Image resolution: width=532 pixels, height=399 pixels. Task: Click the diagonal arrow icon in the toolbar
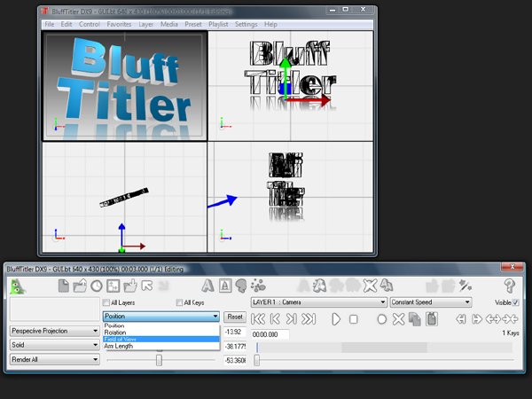pos(147,286)
